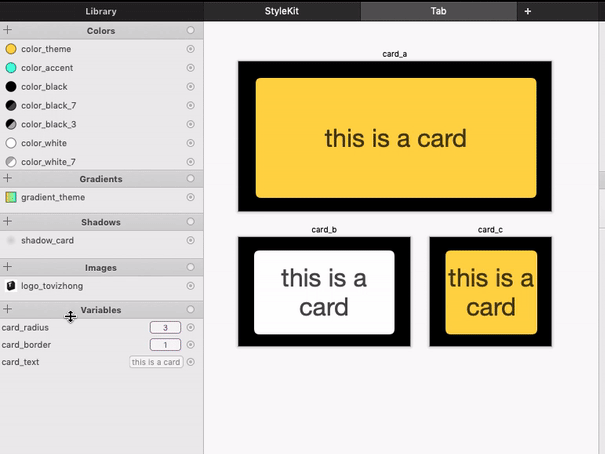
Task: Click the circled-x icon next to color_accent
Action: click(x=190, y=68)
